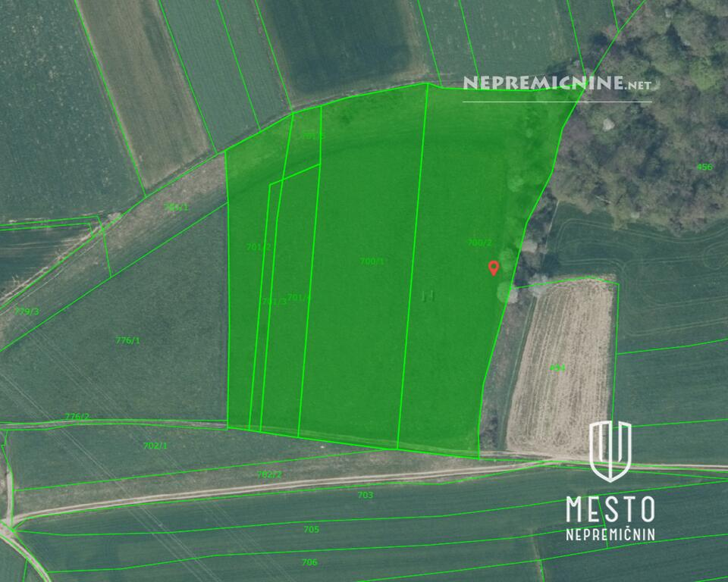Select parcel label 701/3
Image resolution: width=728 pixels, height=582 pixels.
(x=274, y=302)
